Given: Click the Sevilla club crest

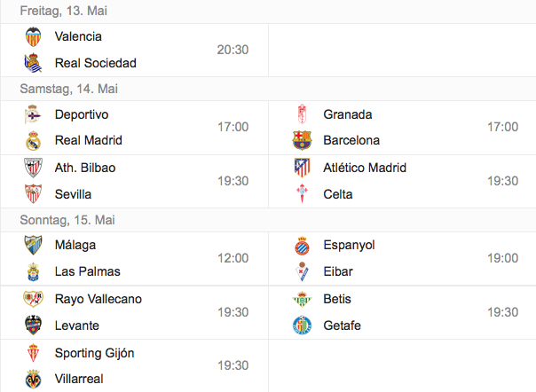Looking at the screenshot, I should point(33,193).
